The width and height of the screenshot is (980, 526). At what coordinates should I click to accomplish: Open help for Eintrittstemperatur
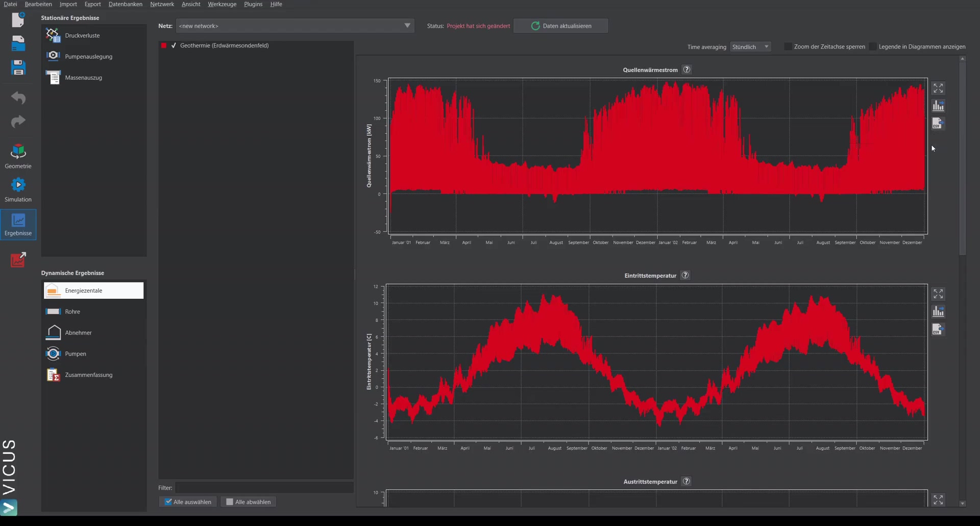685,275
